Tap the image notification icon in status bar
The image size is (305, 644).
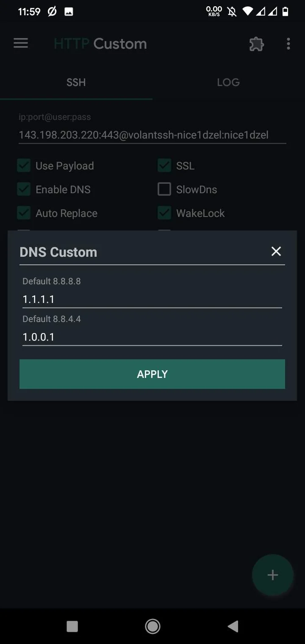(x=69, y=12)
